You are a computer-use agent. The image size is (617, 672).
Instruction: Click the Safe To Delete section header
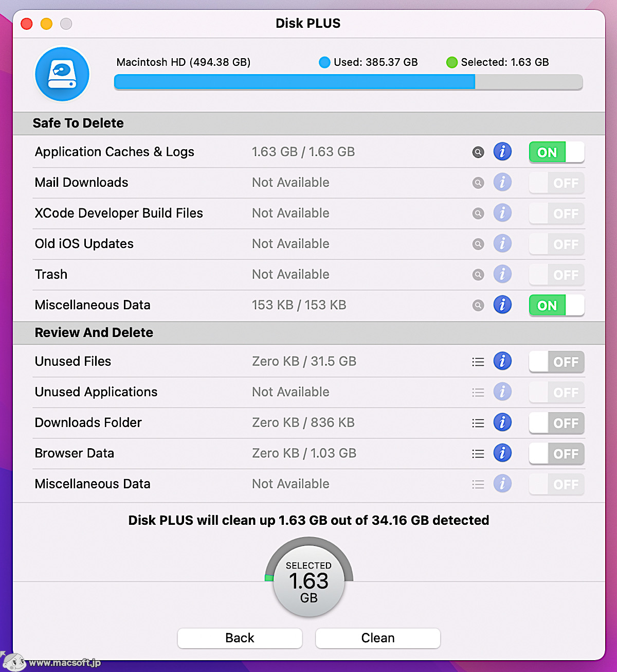[308, 123]
